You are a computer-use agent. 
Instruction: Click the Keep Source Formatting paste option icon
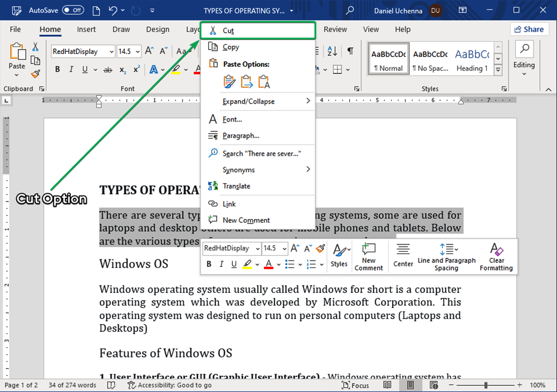(229, 82)
